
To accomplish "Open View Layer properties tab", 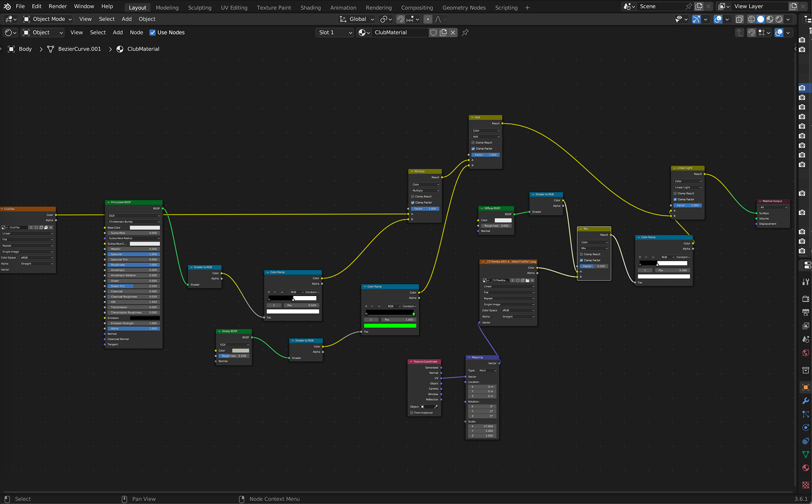I will [806, 326].
